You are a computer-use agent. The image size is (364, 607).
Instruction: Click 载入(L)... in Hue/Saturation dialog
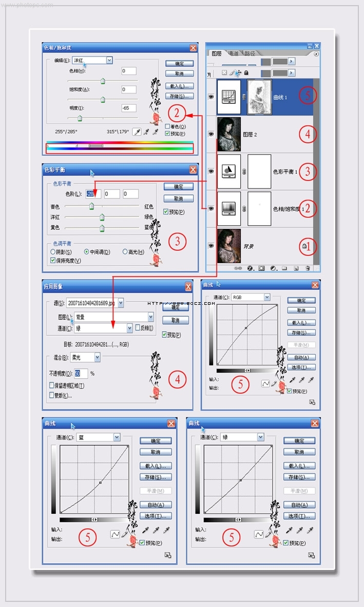coord(180,86)
